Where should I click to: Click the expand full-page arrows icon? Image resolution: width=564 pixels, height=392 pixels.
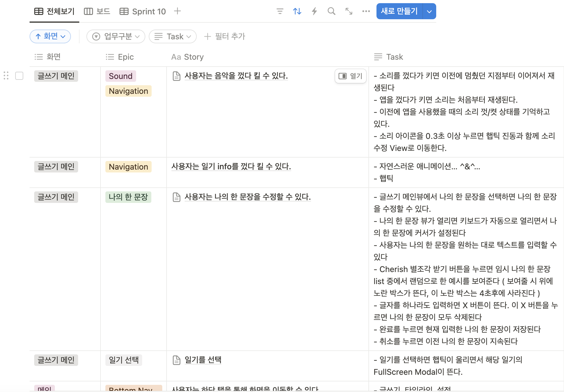click(349, 11)
